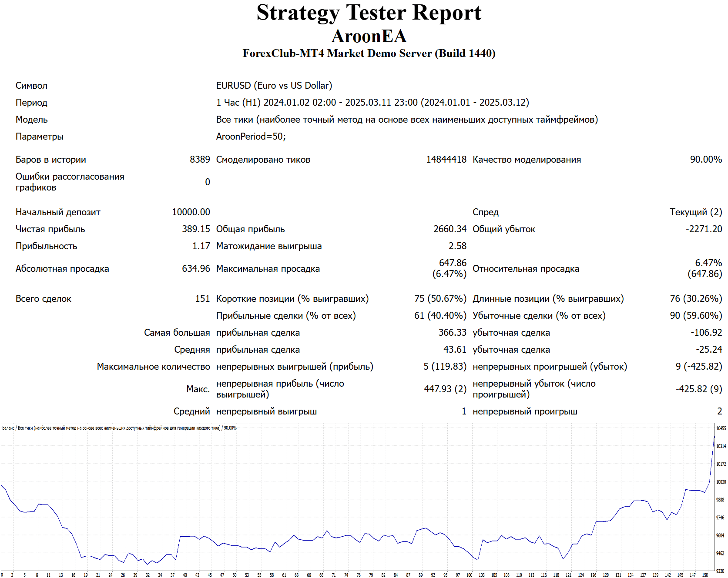The height and width of the screenshot is (578, 728).
Task: Select the total trades count 151
Action: tap(202, 299)
